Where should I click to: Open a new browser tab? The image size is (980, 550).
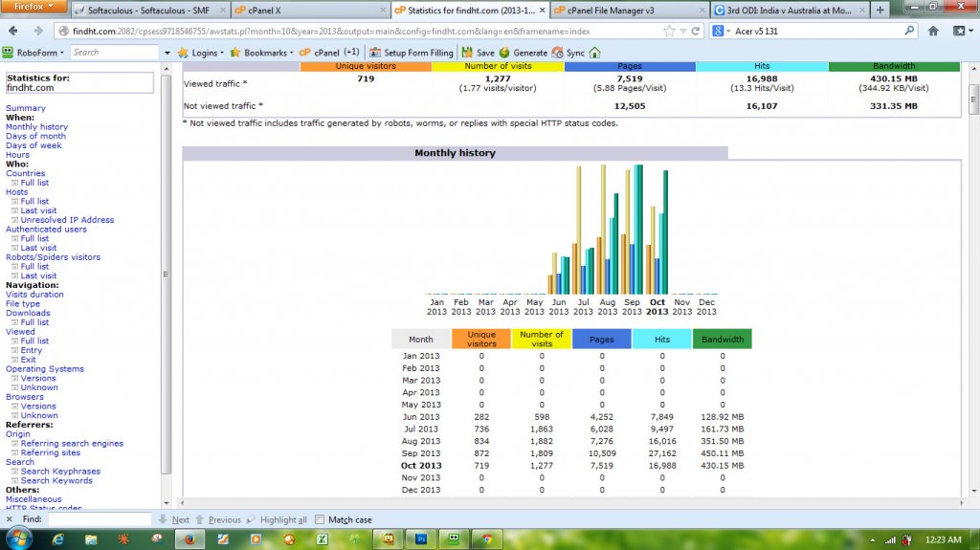click(x=880, y=10)
